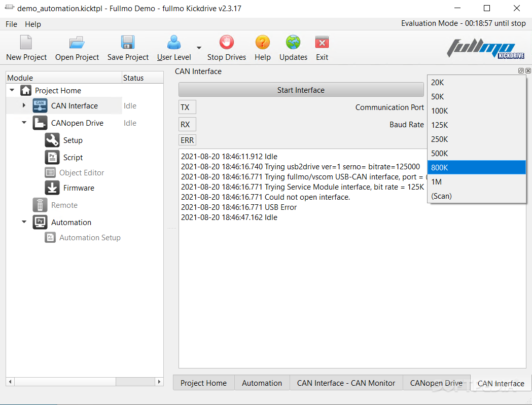Click the Start Interface button

[x=301, y=90]
